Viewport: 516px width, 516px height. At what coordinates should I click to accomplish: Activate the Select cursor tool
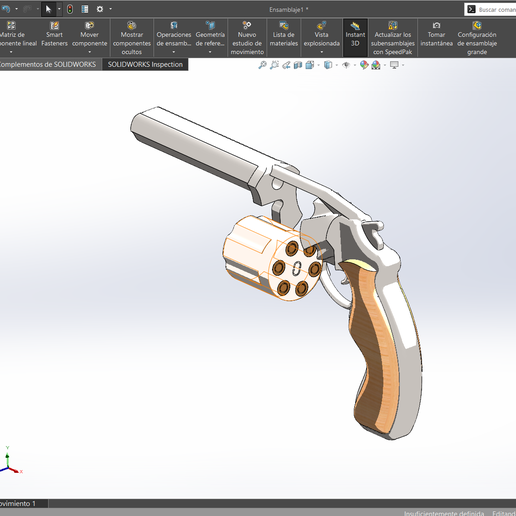(48, 9)
